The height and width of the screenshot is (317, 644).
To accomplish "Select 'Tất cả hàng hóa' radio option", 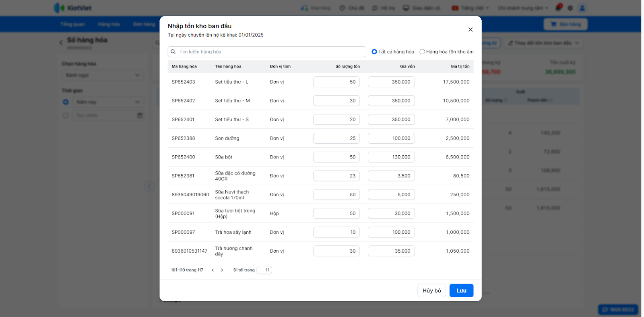I will pos(374,51).
